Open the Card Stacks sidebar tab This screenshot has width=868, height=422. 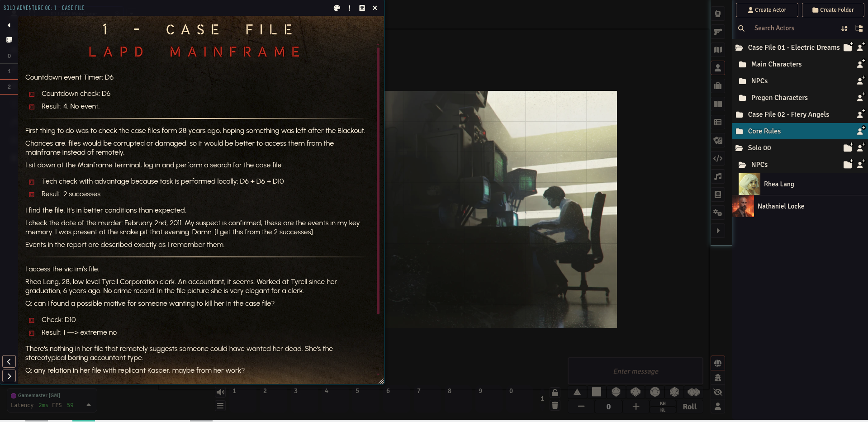717,140
